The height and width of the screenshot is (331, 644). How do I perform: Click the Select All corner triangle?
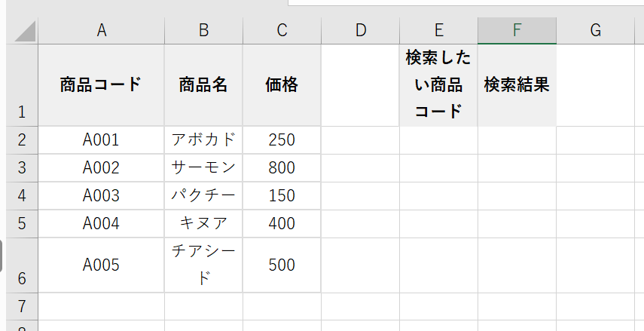pyautogui.click(x=26, y=32)
